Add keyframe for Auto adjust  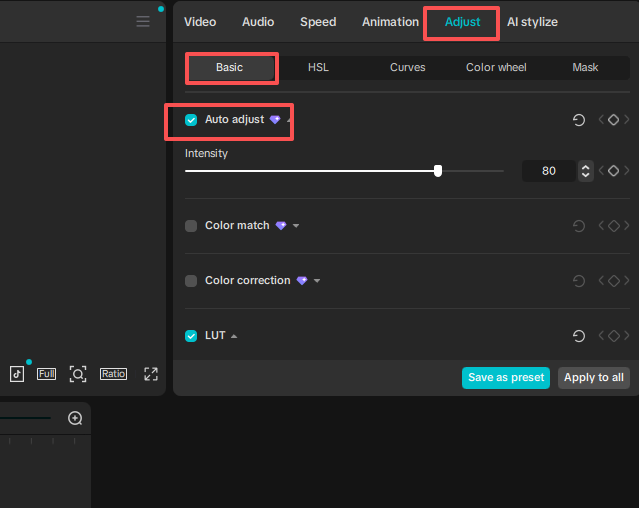tap(613, 120)
